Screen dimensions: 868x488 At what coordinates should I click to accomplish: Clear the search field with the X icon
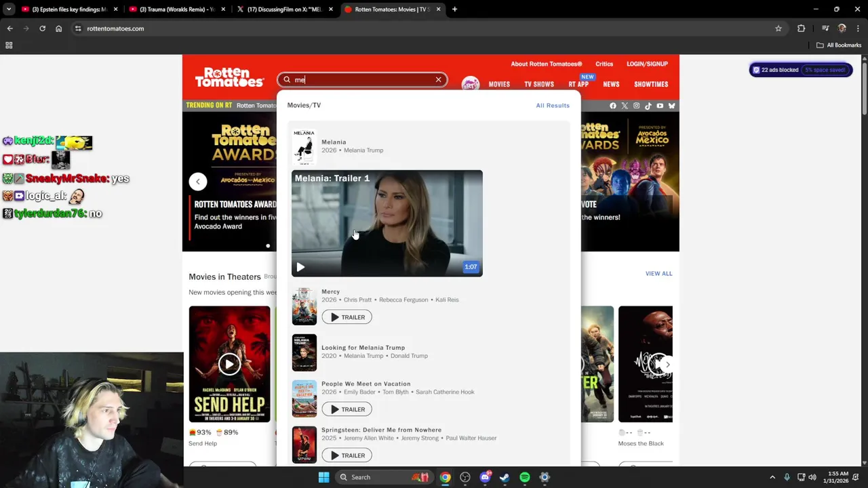coord(438,80)
